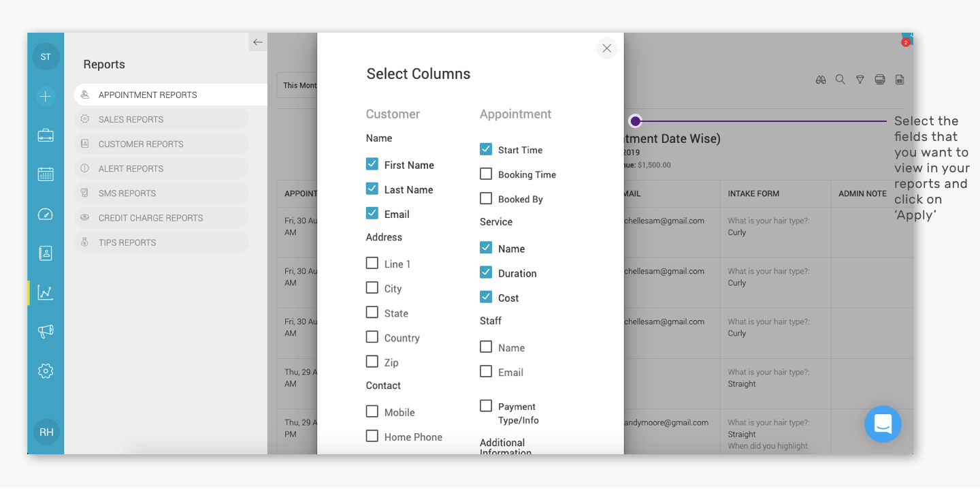Check the State checkbox
Image resolution: width=980 pixels, height=489 pixels.
click(372, 312)
